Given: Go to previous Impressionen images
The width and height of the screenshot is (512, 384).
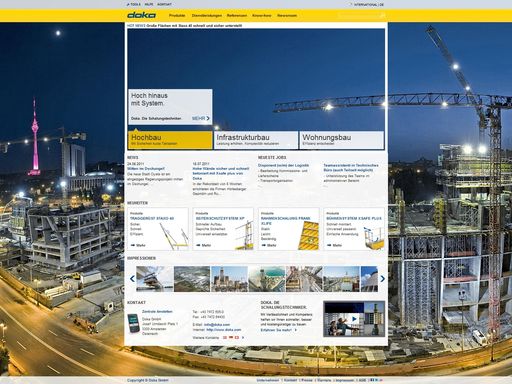Looking at the screenshot, I should point(132,279).
